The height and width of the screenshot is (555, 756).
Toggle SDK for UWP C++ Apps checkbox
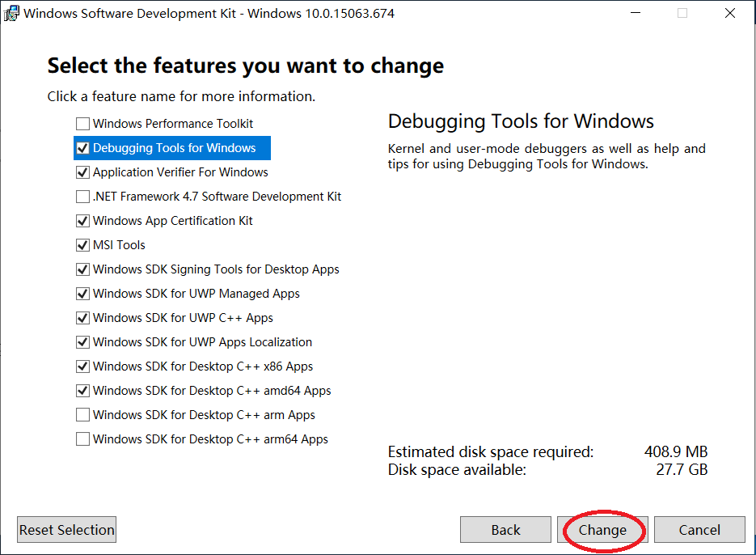click(x=83, y=318)
